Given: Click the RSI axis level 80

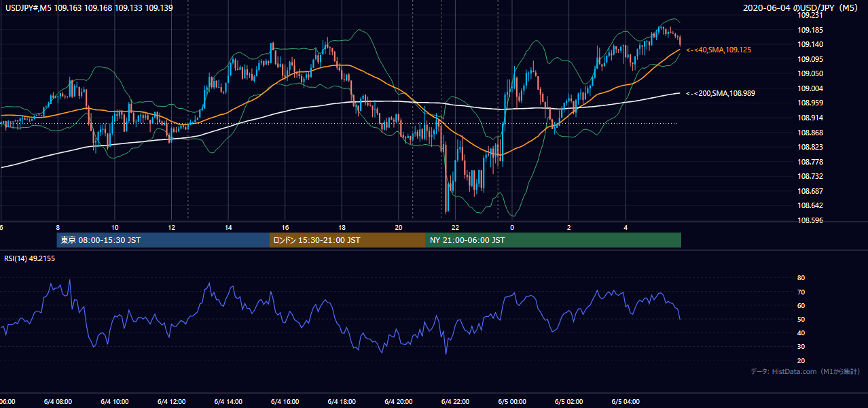Looking at the screenshot, I should pyautogui.click(x=801, y=278).
